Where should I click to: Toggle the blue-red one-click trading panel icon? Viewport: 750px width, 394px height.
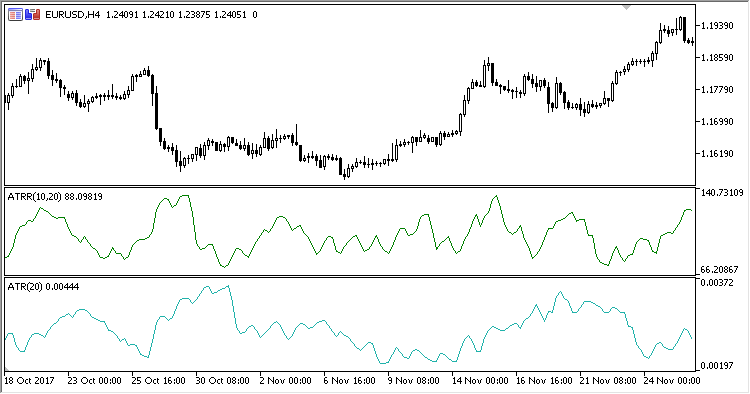tap(33, 15)
